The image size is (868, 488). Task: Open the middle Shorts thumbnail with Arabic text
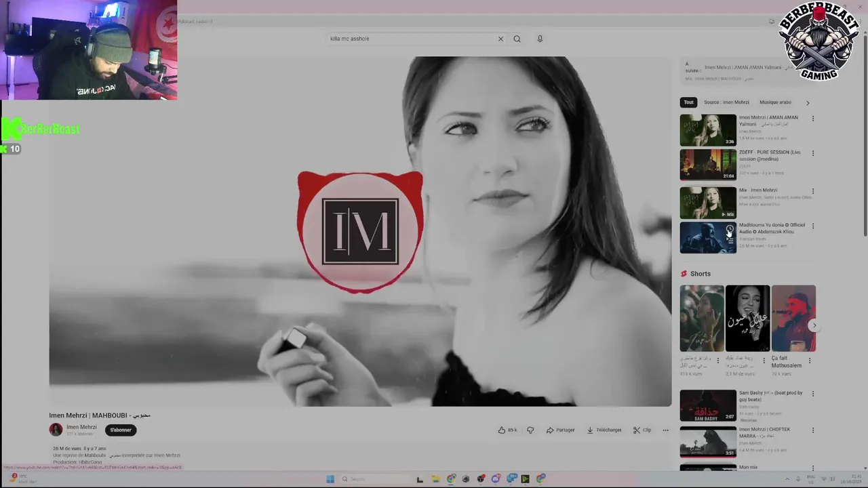(x=747, y=319)
